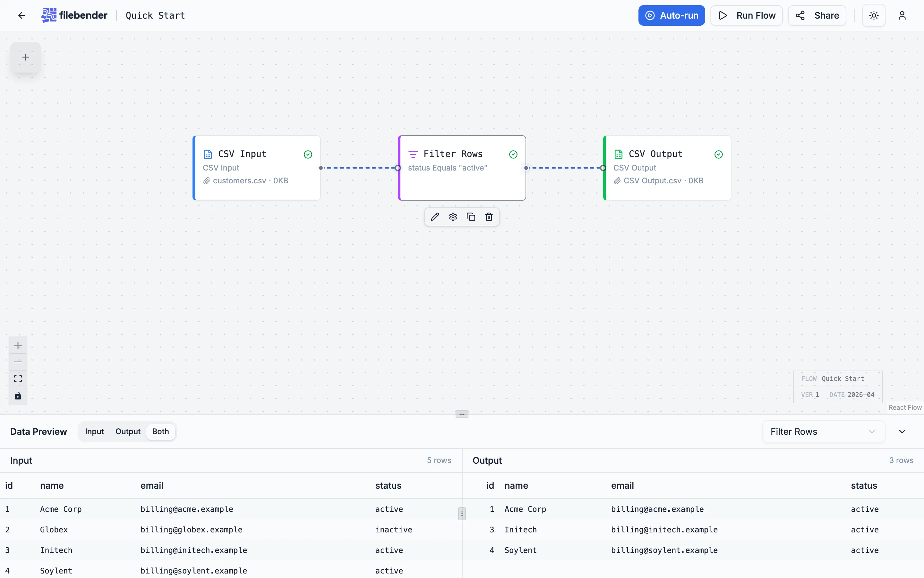This screenshot has width=924, height=578.
Task: Run the flow with Run Flow button
Action: [x=747, y=15]
